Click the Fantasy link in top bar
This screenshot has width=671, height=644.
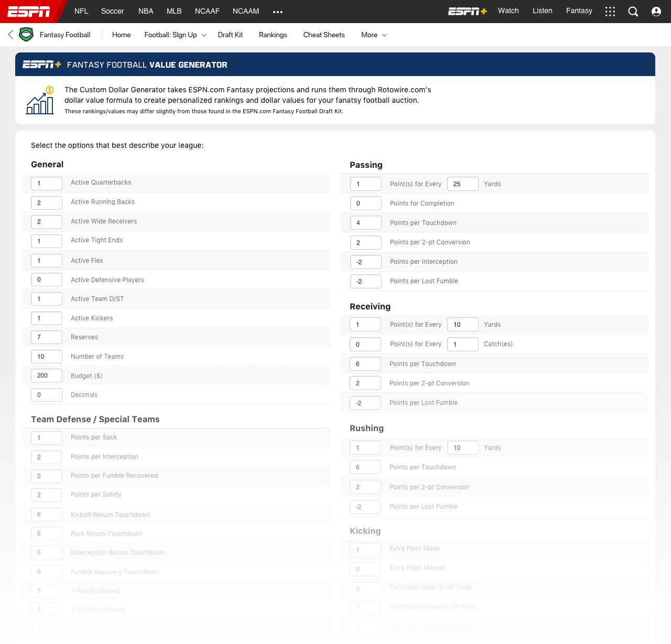tap(579, 10)
